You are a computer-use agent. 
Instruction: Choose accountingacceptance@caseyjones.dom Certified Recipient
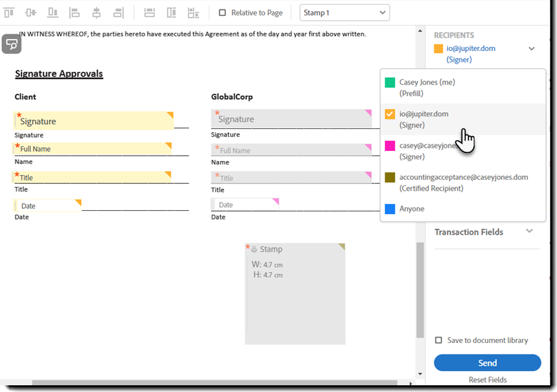463,183
